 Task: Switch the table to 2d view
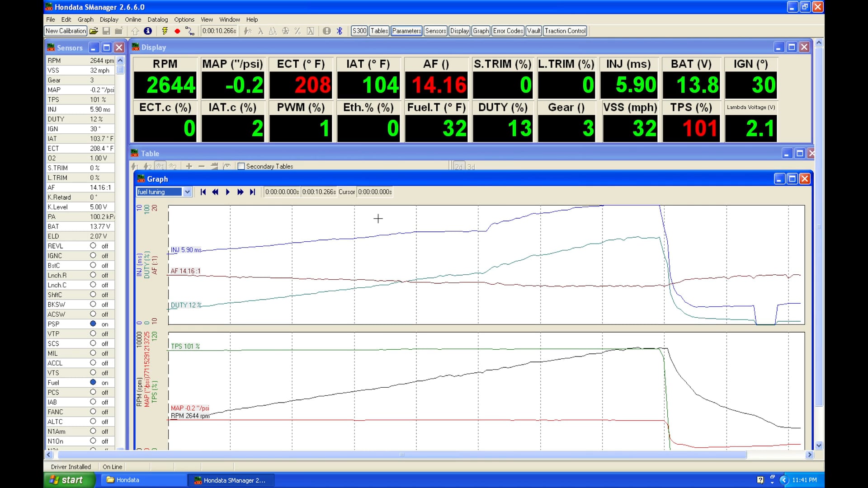point(459,166)
